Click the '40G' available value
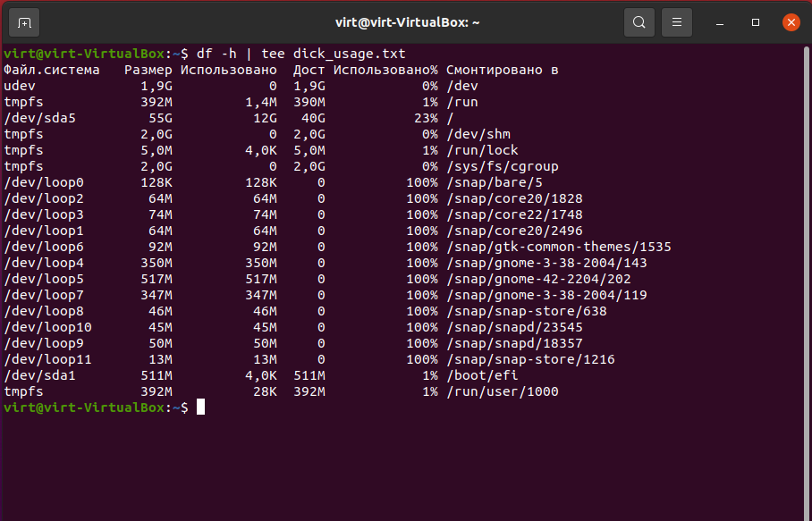 point(313,118)
